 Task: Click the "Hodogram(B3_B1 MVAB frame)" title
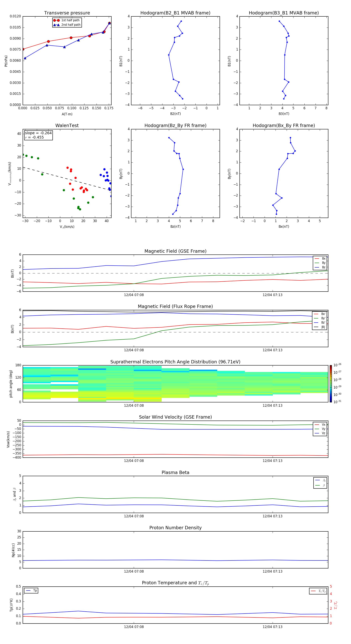284,13
